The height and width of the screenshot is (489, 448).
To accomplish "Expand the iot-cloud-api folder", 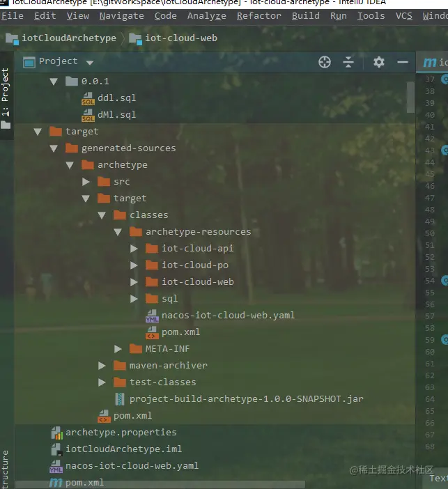I will [134, 249].
